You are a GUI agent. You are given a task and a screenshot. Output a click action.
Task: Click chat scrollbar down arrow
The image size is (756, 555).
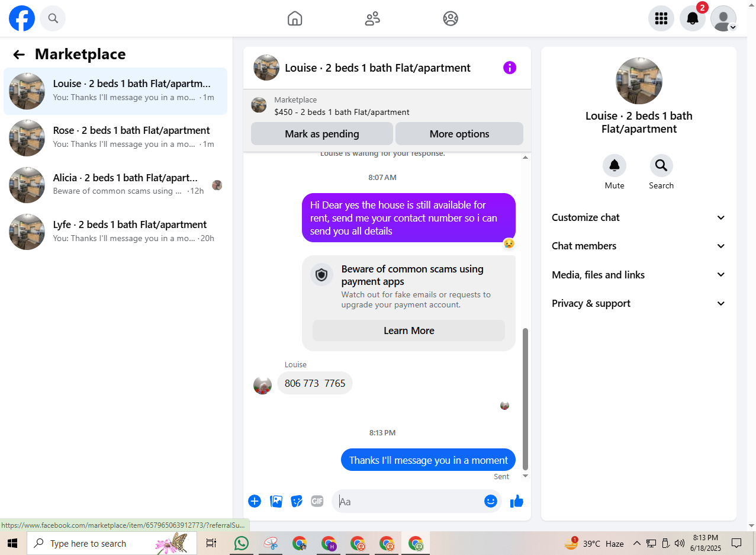tap(525, 476)
